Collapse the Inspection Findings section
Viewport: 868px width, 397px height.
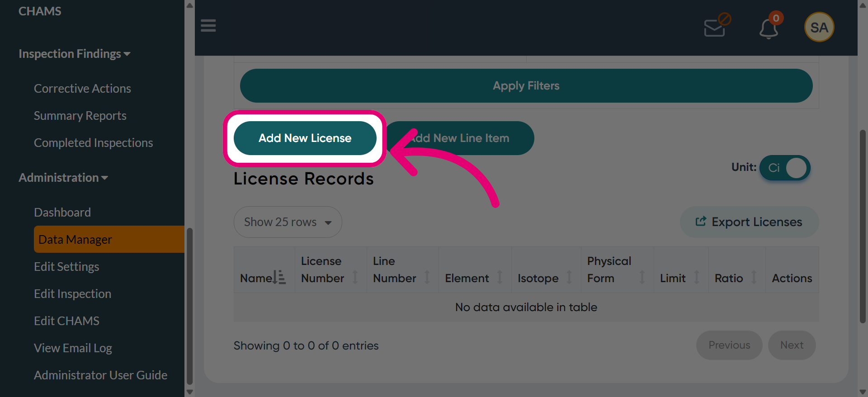[x=75, y=54]
